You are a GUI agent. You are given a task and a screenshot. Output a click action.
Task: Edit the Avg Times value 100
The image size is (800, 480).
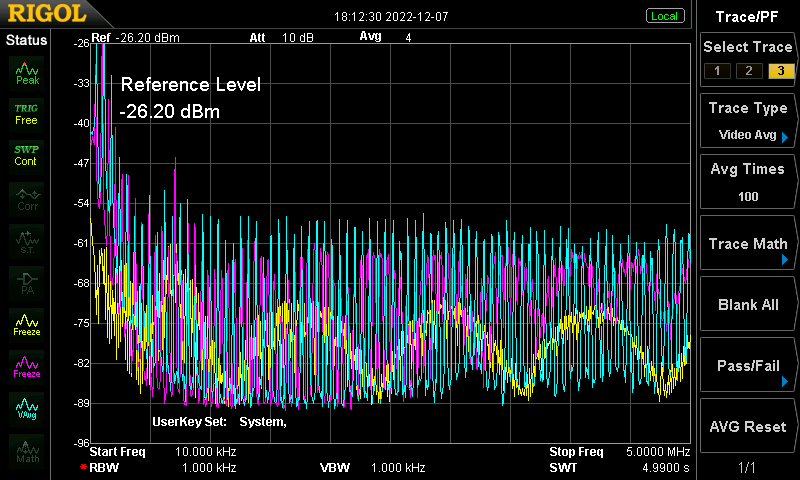747,182
